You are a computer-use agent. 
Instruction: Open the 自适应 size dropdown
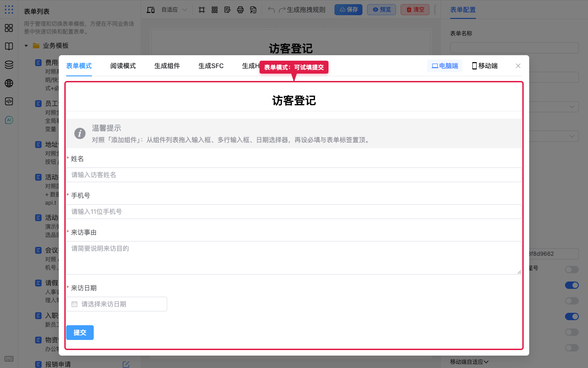[174, 10]
